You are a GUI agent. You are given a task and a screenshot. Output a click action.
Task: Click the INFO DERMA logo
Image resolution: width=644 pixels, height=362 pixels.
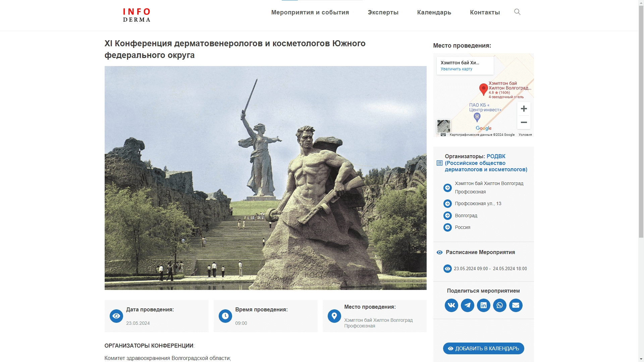tap(137, 15)
